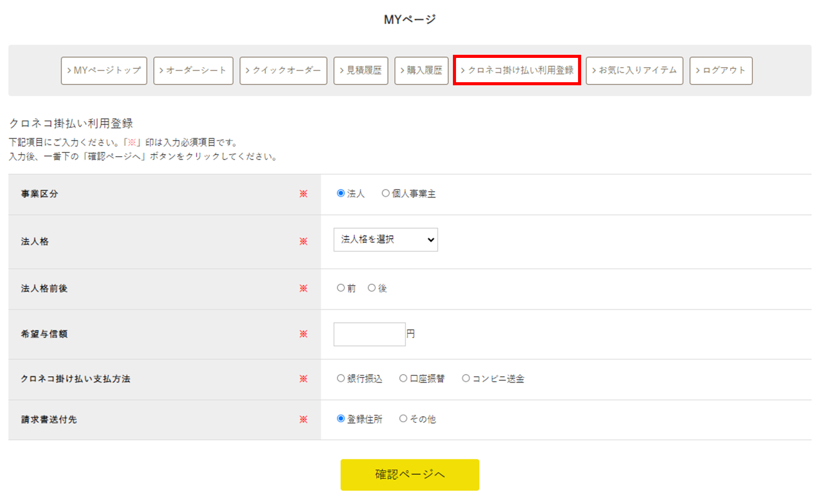This screenshot has width=820, height=504.
Task: Select クロネコ掛け払い利用登録 tab
Action: tap(517, 70)
